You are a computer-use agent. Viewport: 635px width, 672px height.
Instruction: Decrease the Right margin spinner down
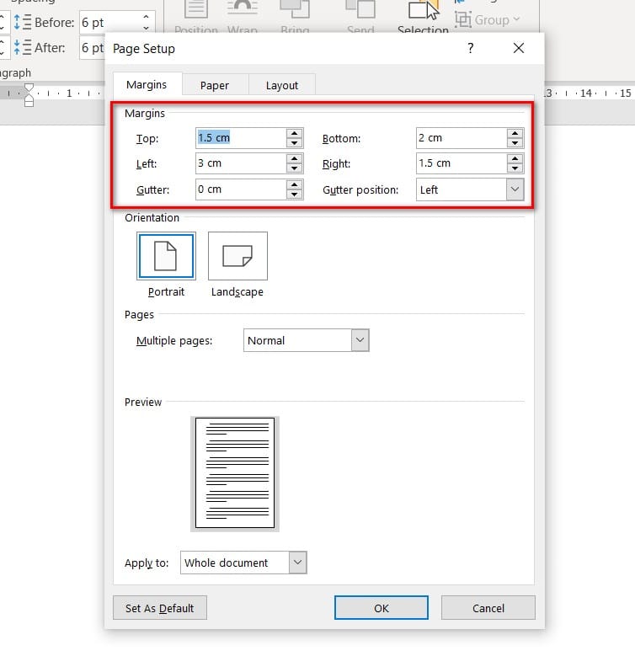[x=515, y=168]
